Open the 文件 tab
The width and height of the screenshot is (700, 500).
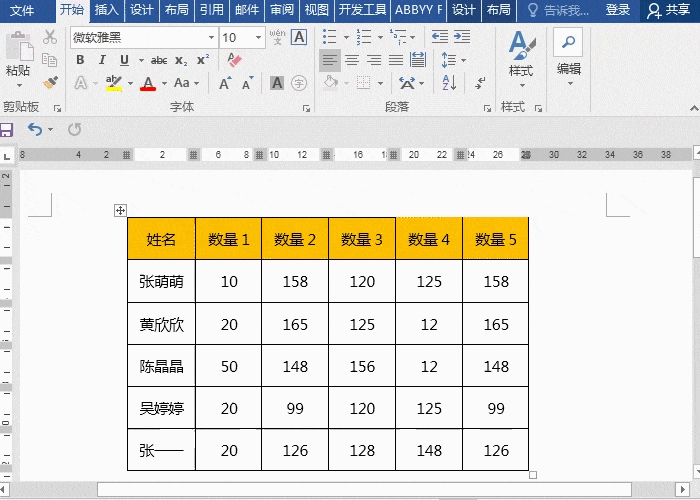(x=21, y=10)
